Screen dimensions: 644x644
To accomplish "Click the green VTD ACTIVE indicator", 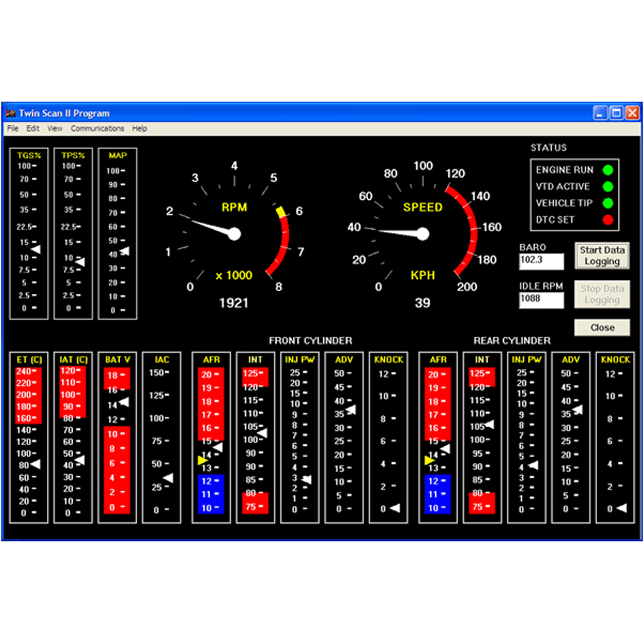I will (x=608, y=187).
